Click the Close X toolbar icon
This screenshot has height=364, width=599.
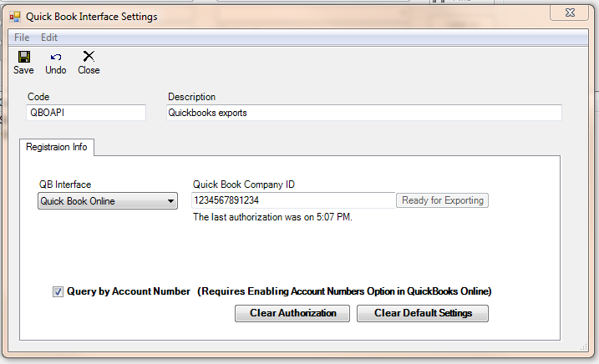[89, 57]
